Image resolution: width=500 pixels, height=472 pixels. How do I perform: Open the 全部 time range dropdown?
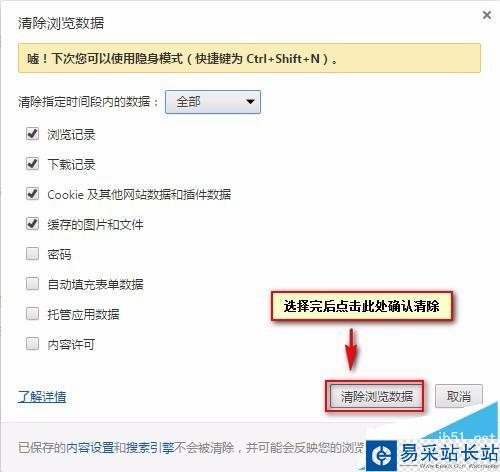pyautogui.click(x=213, y=102)
